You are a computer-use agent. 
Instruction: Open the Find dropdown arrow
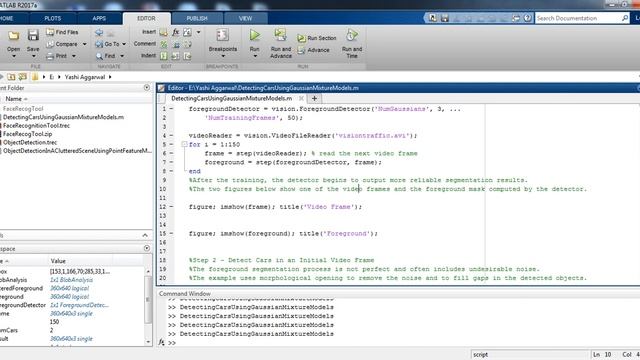pyautogui.click(x=122, y=56)
